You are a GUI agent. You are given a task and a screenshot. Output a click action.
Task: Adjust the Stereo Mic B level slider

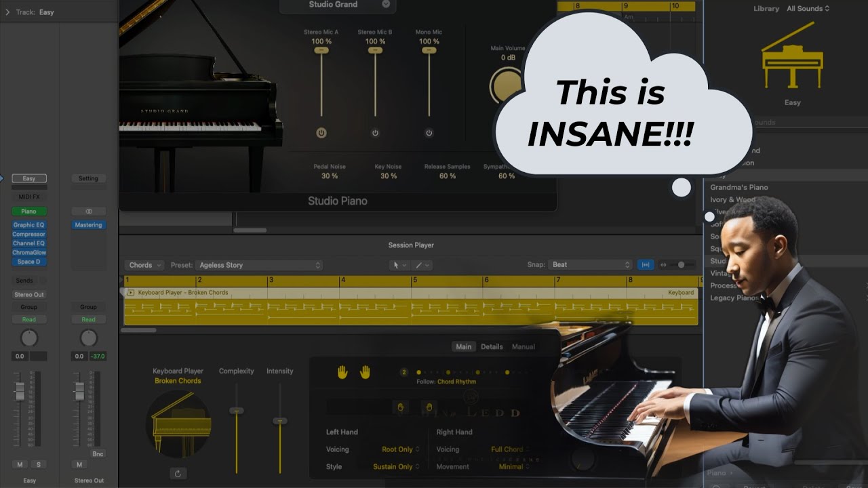[375, 50]
